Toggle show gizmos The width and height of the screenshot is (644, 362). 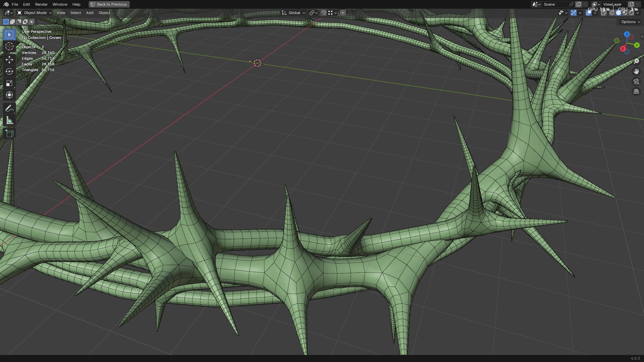[x=574, y=13]
